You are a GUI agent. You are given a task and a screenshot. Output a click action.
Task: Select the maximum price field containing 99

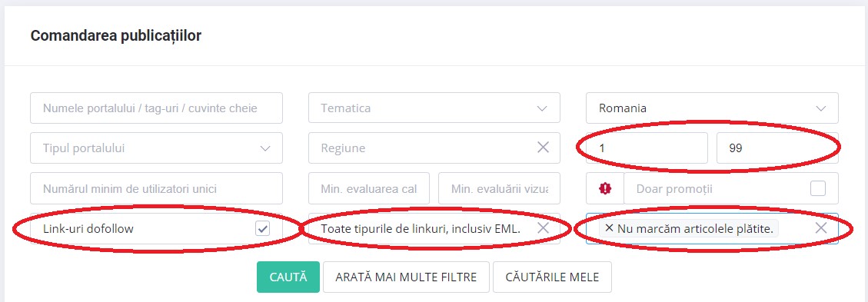(x=777, y=148)
